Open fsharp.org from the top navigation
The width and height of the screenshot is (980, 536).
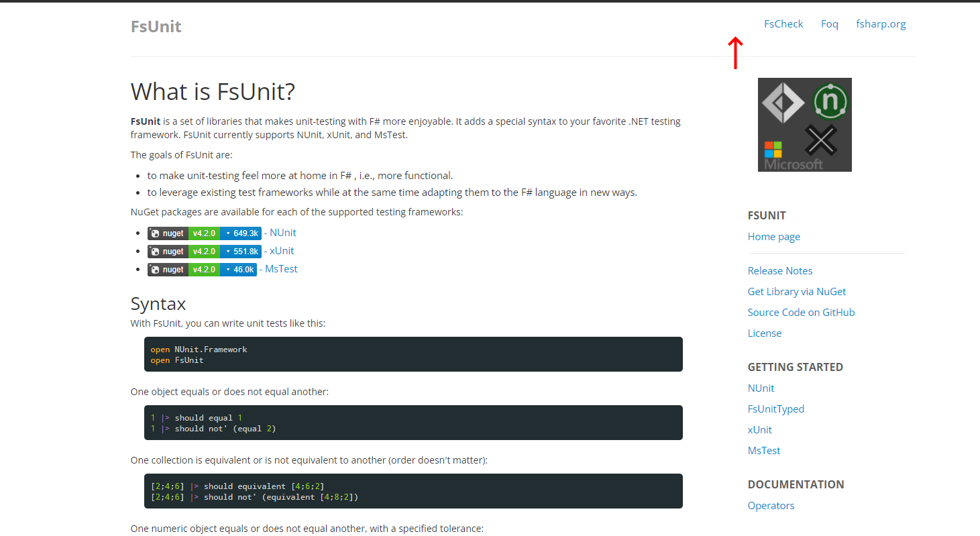(881, 23)
